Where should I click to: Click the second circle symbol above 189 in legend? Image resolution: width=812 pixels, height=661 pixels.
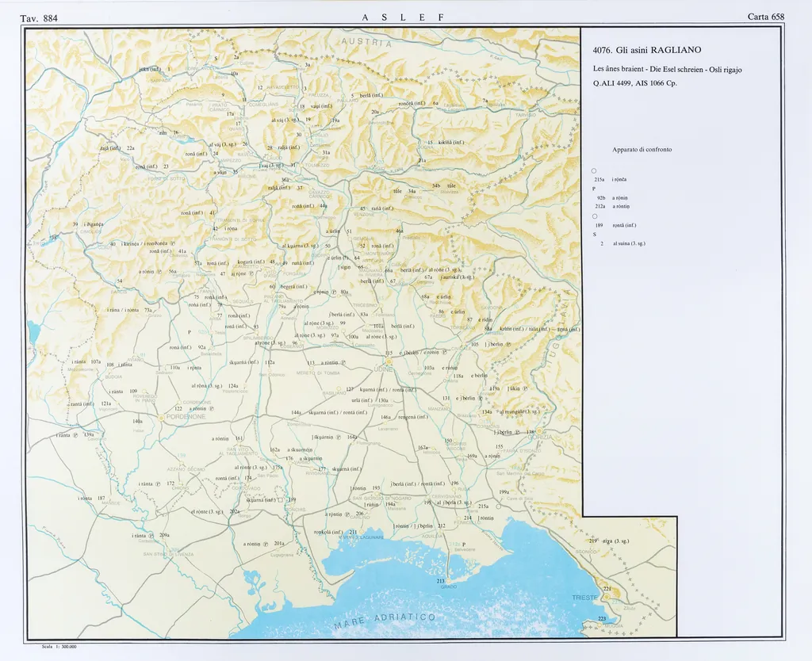[x=594, y=216]
